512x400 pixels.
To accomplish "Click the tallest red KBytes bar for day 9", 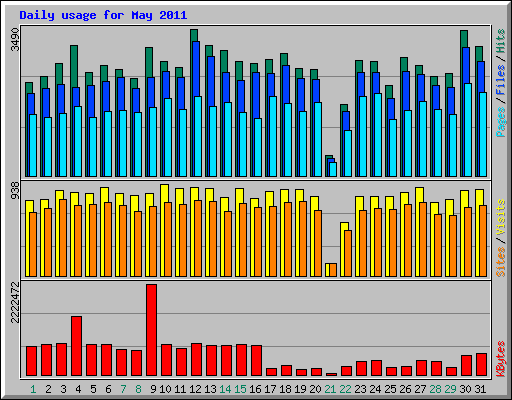I will click(151, 330).
